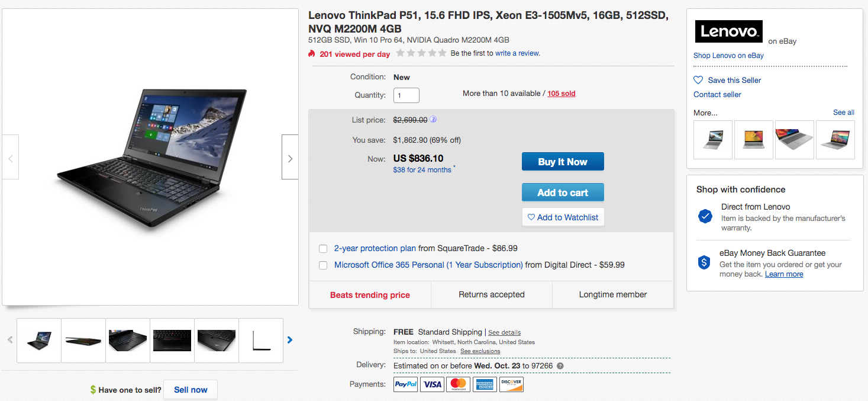The image size is (868, 401).
Task: Click the Quantity input field
Action: pos(406,95)
